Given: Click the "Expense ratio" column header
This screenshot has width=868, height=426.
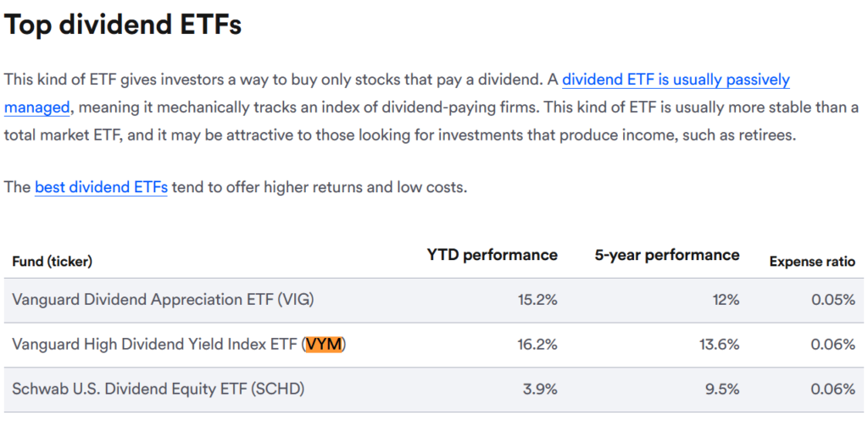Looking at the screenshot, I should (812, 262).
